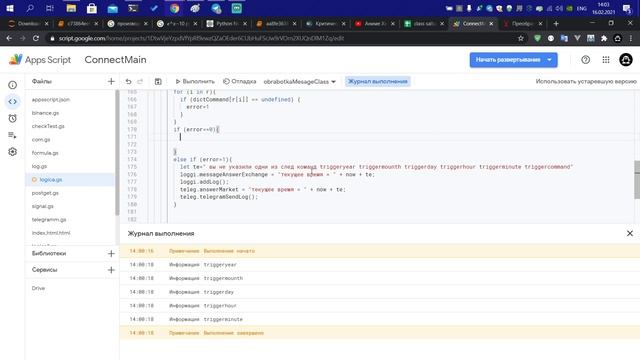Add a service with plus next to Сервисы
This screenshot has width=640, height=360.
(x=111, y=270)
